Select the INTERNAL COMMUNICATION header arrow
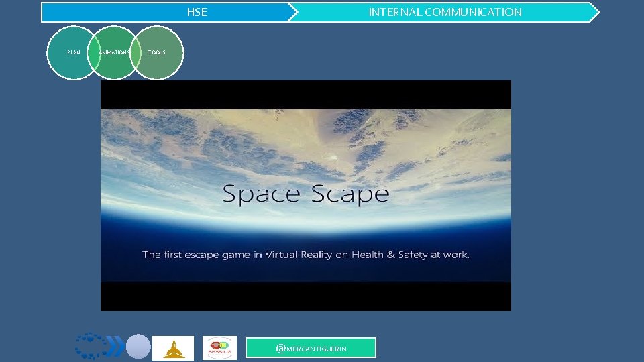 pos(444,12)
